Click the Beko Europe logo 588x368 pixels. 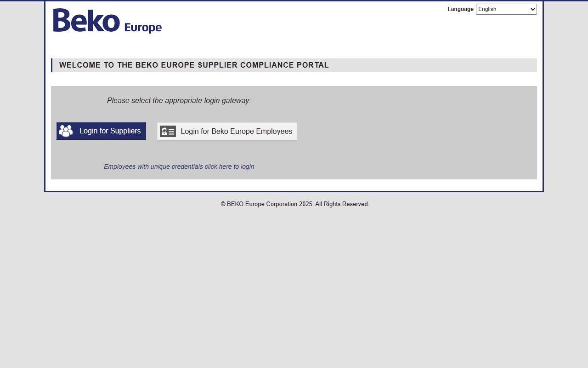click(x=107, y=21)
